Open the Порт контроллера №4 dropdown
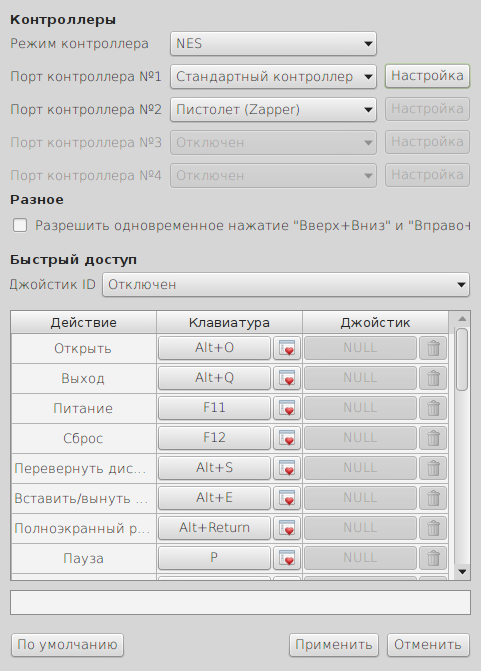The image size is (481, 671). point(273,175)
